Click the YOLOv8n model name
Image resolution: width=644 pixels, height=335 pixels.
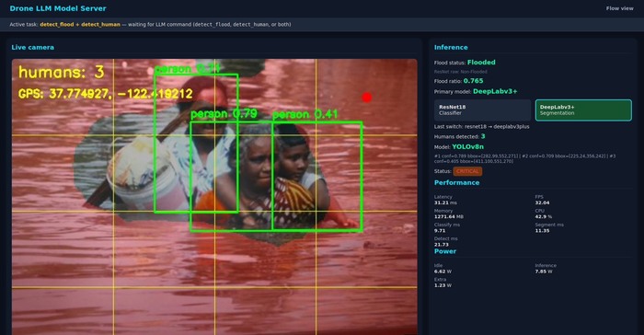coord(467,146)
